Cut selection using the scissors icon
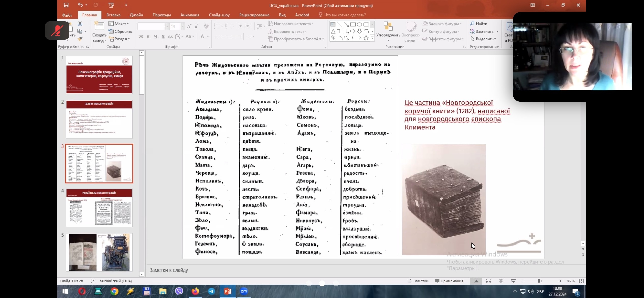The height and width of the screenshot is (298, 644). 80,24
